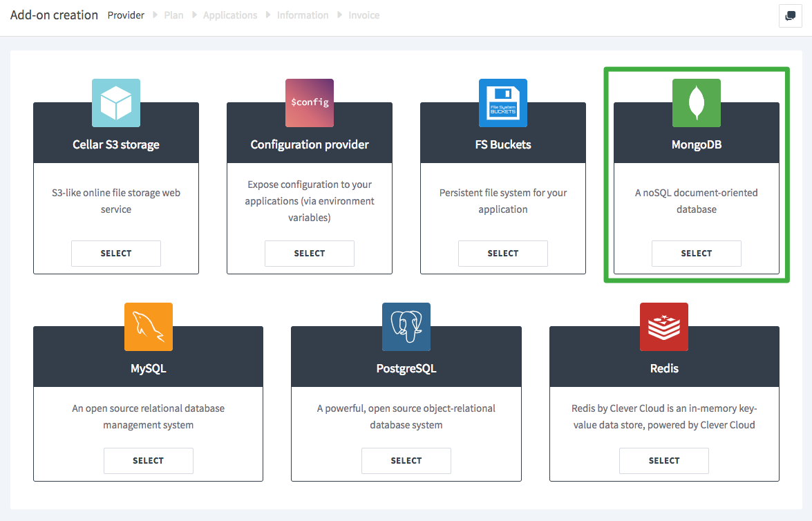Select the Redis add-on
Viewport: 812px width, 521px height.
[x=664, y=461]
